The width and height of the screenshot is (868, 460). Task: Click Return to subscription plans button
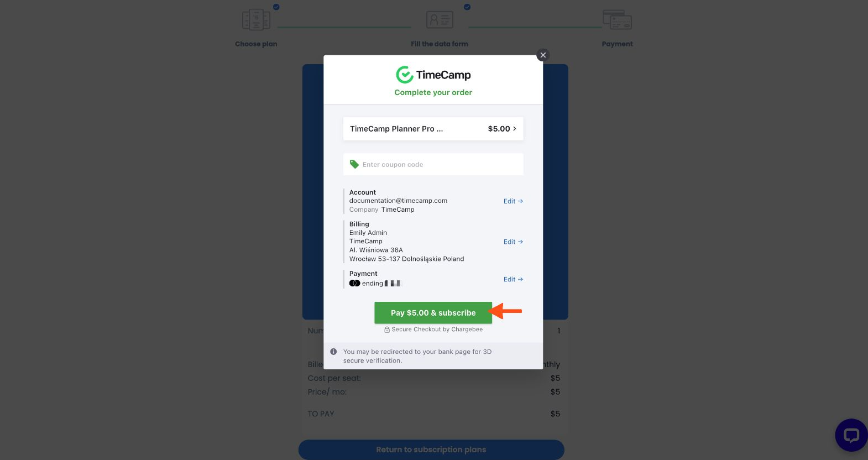coord(431,449)
